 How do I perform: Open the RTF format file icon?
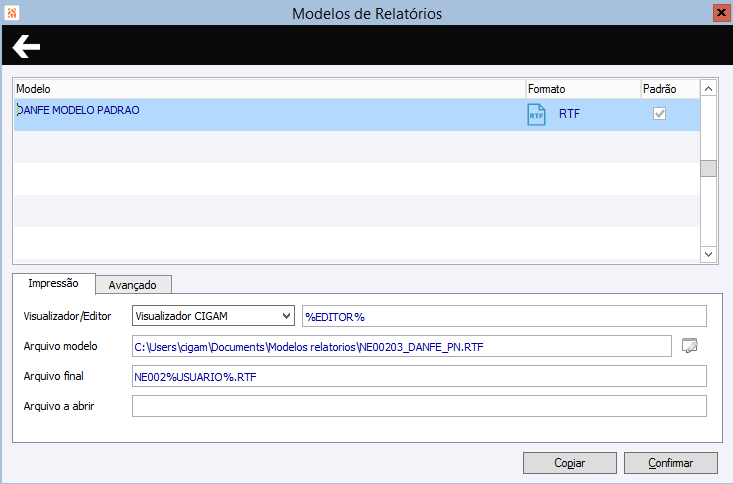[536, 115]
